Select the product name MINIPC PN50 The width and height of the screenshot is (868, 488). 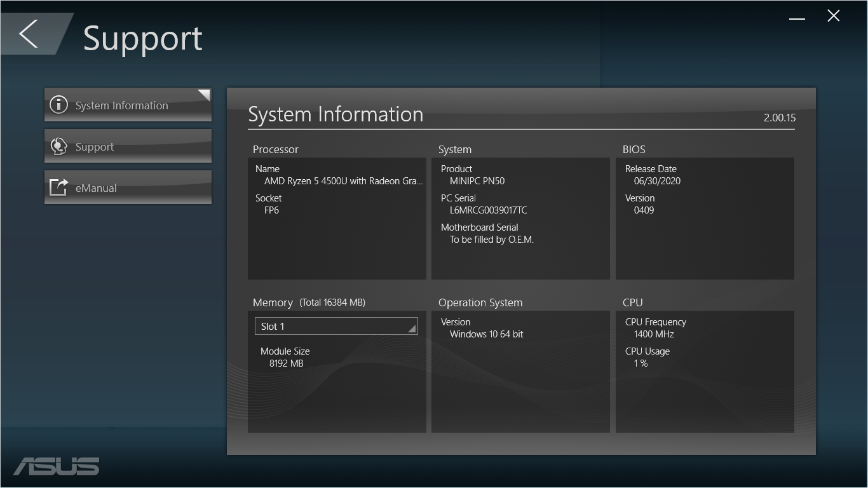click(477, 181)
